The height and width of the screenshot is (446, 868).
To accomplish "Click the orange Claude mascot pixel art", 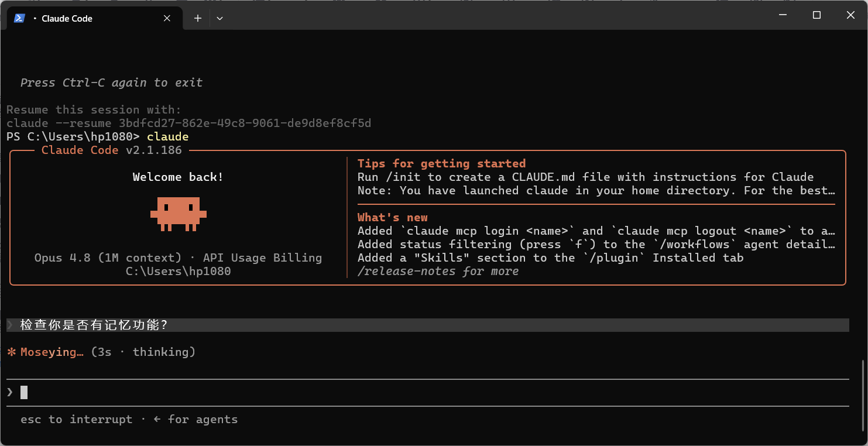I will tap(179, 214).
